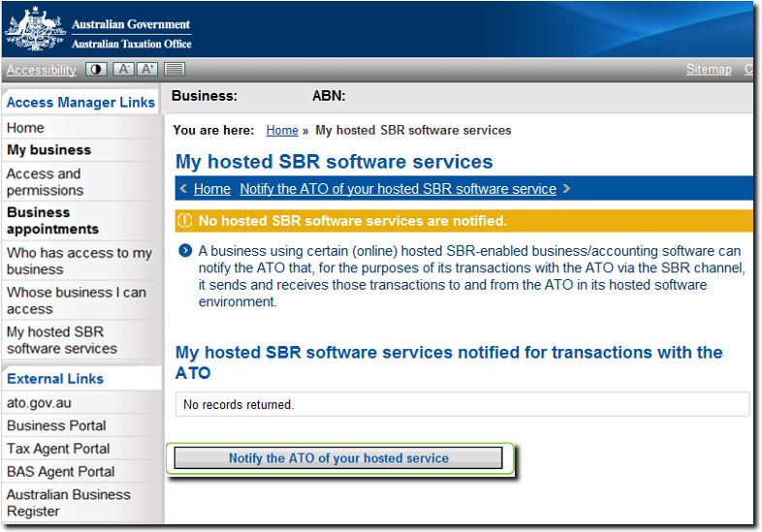Open the Tax Agent Portal external link

tap(58, 449)
